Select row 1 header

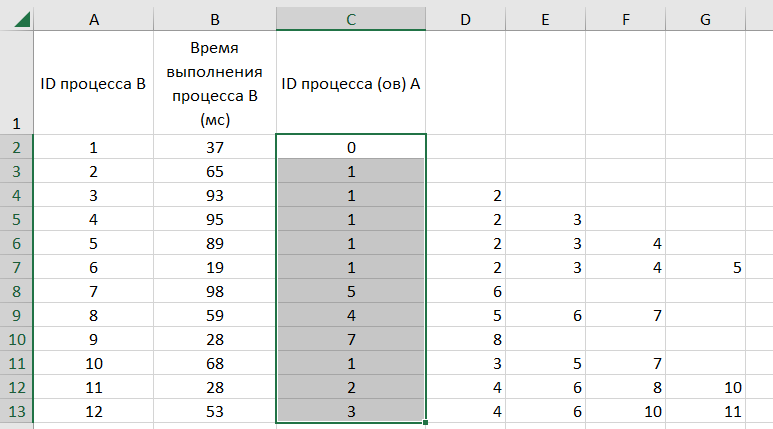pyautogui.click(x=16, y=84)
